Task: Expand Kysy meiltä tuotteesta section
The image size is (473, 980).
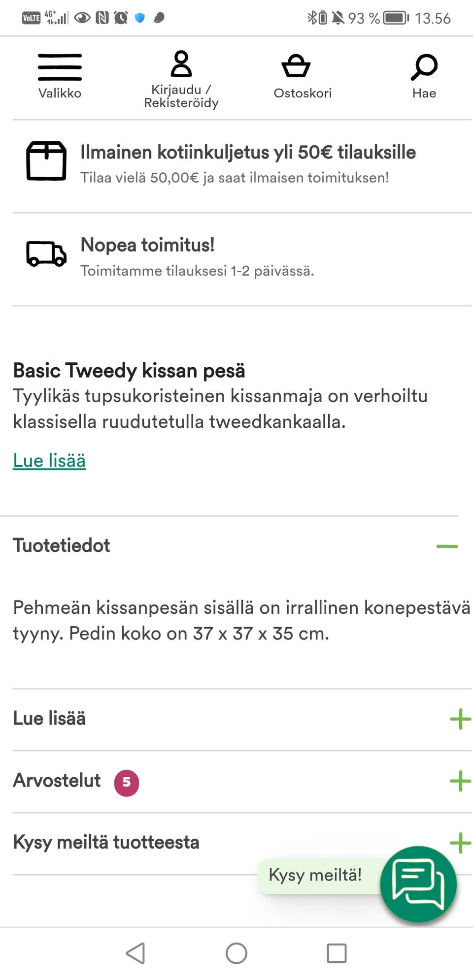Action: (x=460, y=843)
